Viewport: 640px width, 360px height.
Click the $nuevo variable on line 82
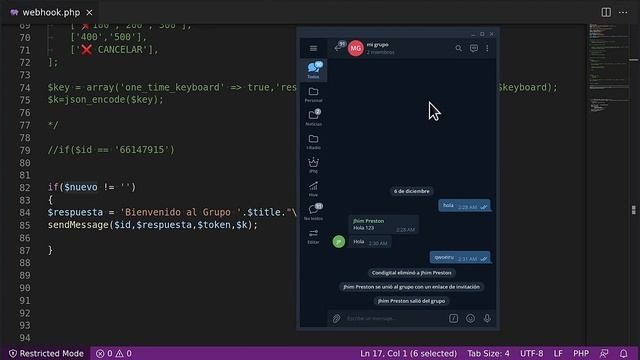(81, 187)
